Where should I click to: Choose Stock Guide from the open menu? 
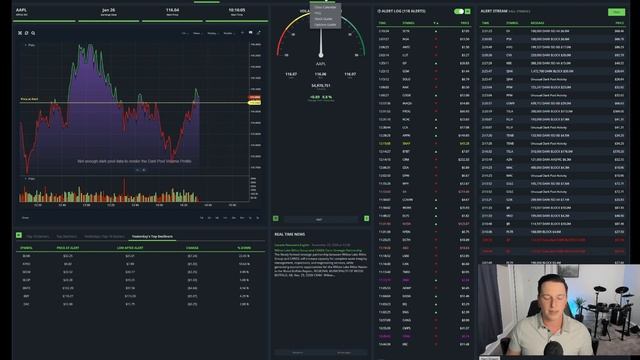coord(323,19)
